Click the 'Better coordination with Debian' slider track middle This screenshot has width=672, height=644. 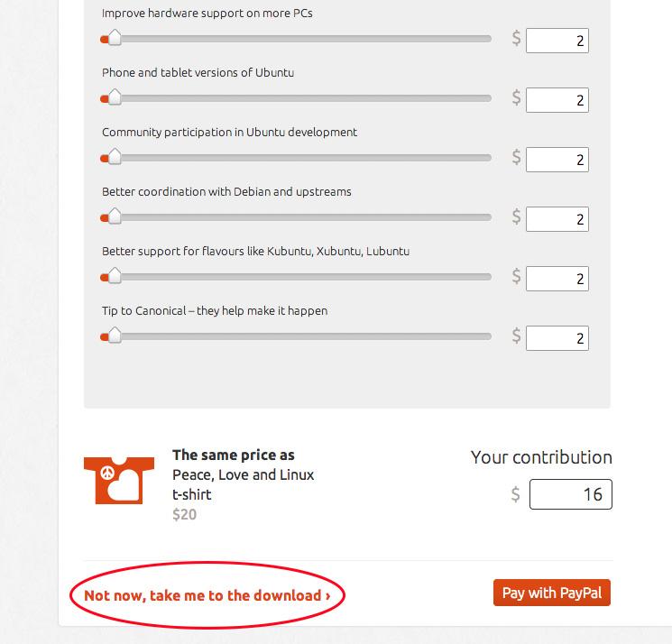(x=297, y=217)
